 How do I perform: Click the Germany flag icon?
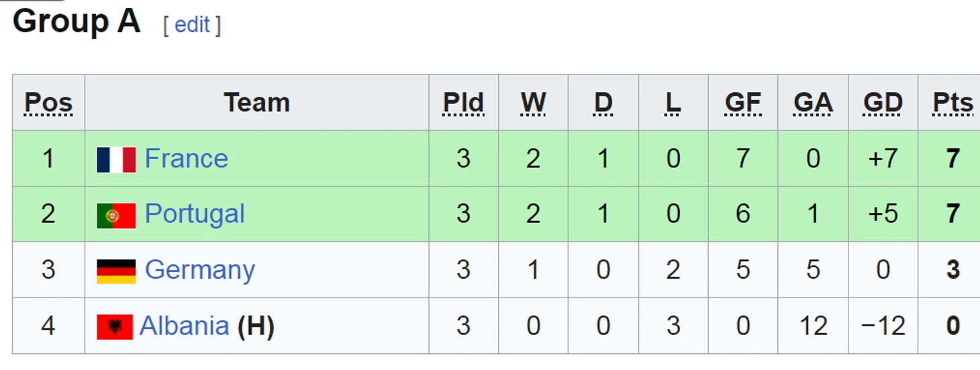(x=116, y=271)
